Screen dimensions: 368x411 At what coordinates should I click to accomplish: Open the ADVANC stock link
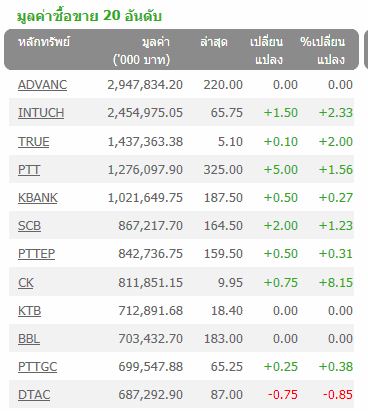(x=42, y=85)
